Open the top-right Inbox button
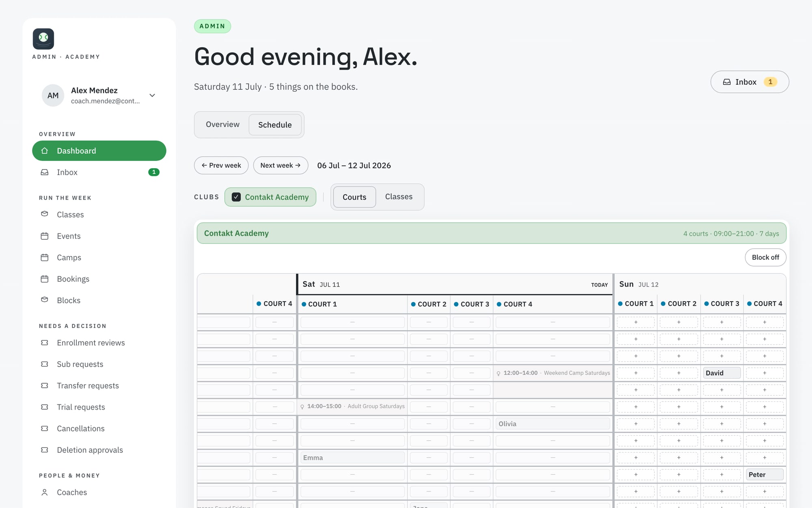812x508 pixels. click(x=749, y=82)
